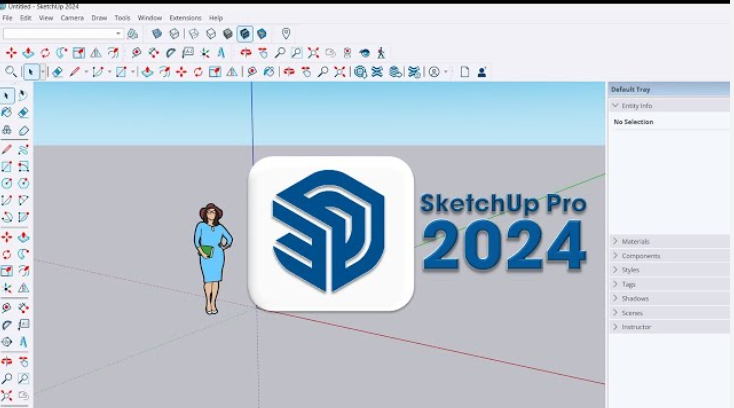Click the Default Tray title header

[630, 89]
